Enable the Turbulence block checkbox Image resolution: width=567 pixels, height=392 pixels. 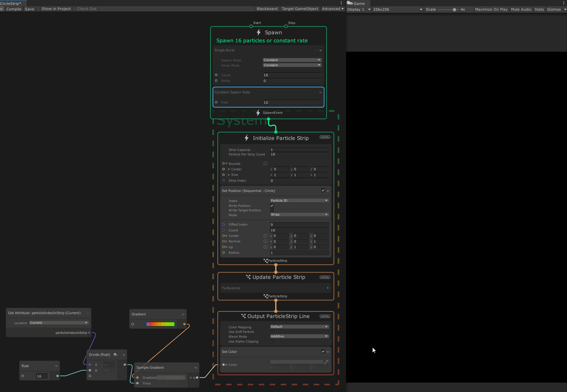(x=323, y=288)
